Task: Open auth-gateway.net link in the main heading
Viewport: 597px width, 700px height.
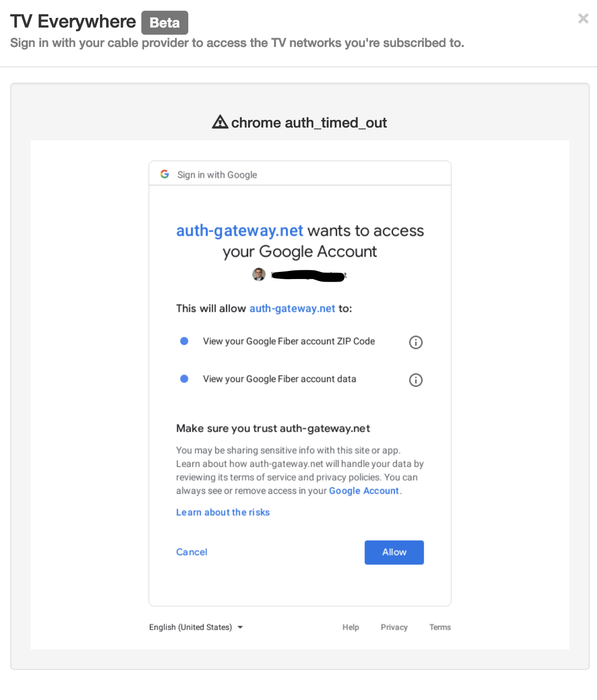Action: coord(240,231)
